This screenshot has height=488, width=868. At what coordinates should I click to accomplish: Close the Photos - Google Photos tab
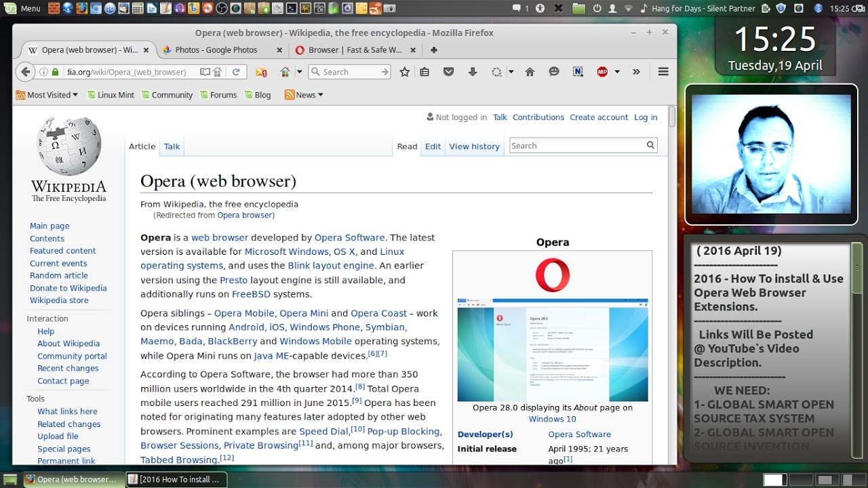click(x=279, y=49)
